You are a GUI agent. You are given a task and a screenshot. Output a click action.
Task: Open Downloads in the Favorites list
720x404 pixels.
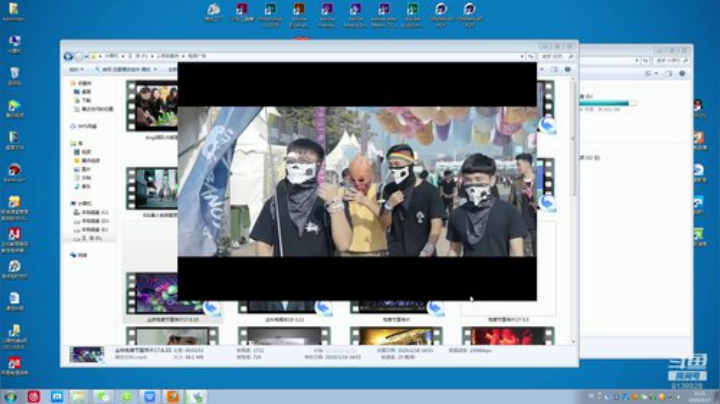coord(82,100)
